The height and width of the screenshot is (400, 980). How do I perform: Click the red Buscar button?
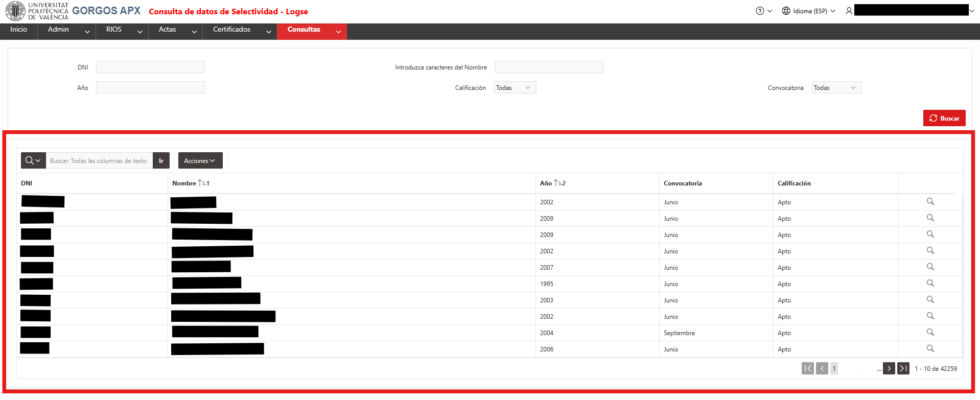[x=944, y=118]
